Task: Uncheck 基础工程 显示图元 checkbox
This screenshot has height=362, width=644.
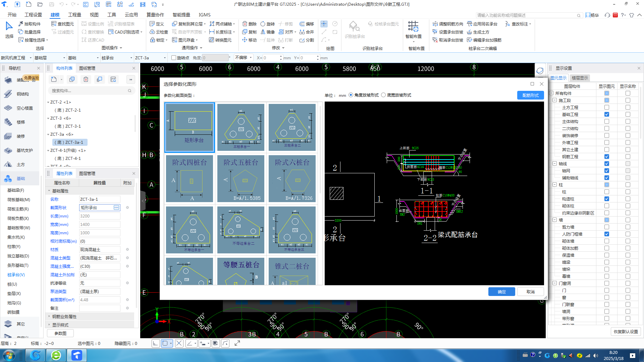Action: pyautogui.click(x=607, y=114)
